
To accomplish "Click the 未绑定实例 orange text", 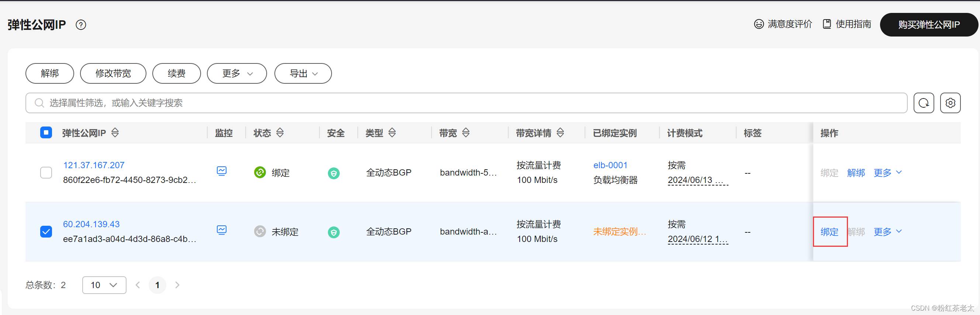I will click(x=620, y=232).
